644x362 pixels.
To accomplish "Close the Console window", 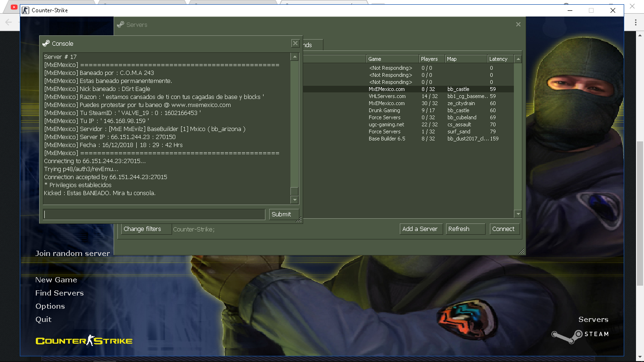I will 295,43.
